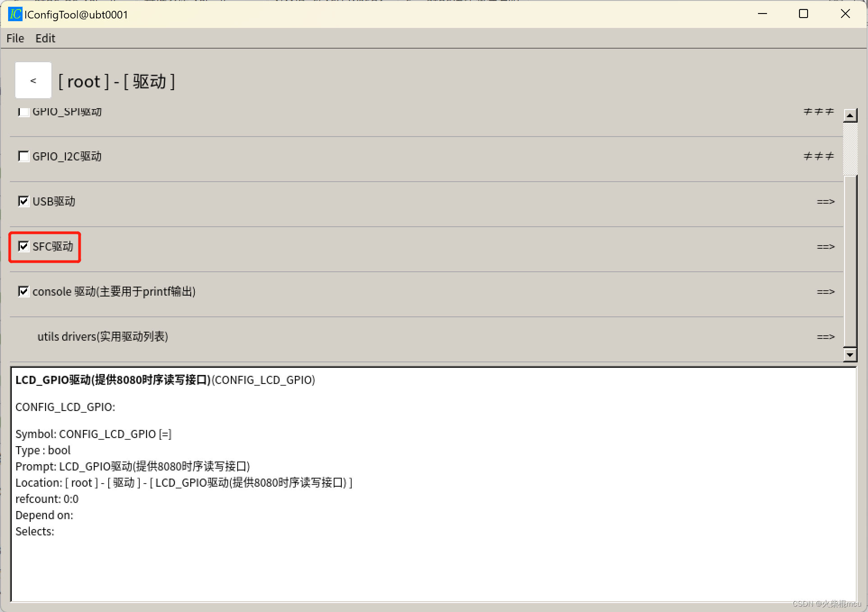
Task: Expand USB驱动 submenu arrow
Action: pos(825,202)
